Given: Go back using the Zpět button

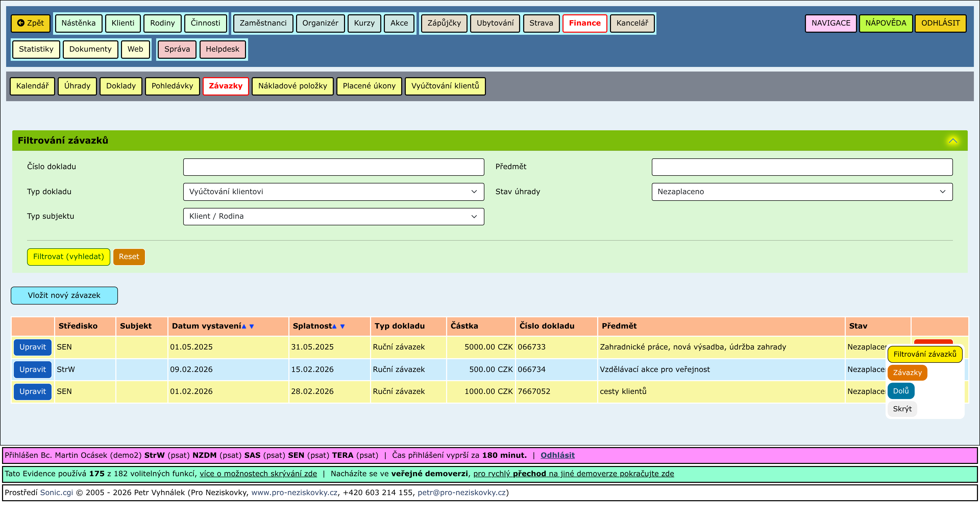Looking at the screenshot, I should pyautogui.click(x=31, y=23).
